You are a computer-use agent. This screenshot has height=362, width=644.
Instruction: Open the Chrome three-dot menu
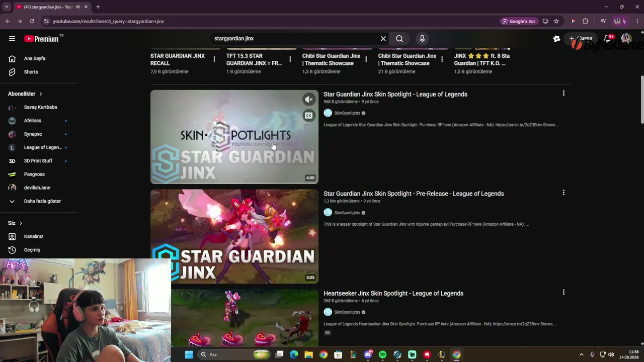[x=637, y=21]
